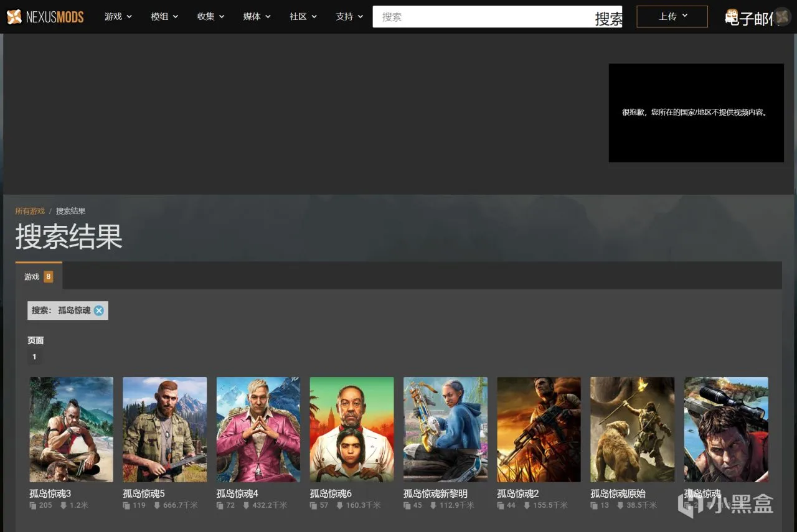Click the 666.7千米 download count text
Viewport: 797px width, 532px height.
(181, 505)
